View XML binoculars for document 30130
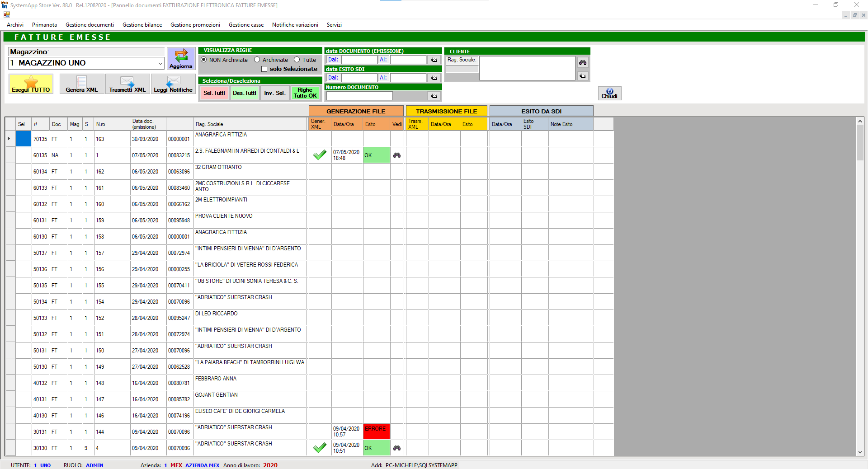 point(397,448)
